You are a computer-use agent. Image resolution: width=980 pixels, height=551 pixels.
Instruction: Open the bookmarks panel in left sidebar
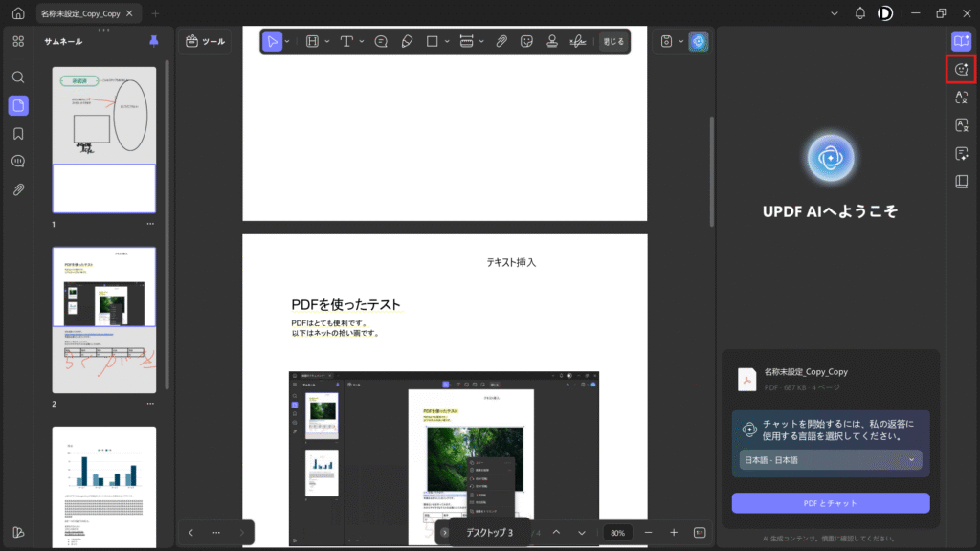tap(18, 133)
